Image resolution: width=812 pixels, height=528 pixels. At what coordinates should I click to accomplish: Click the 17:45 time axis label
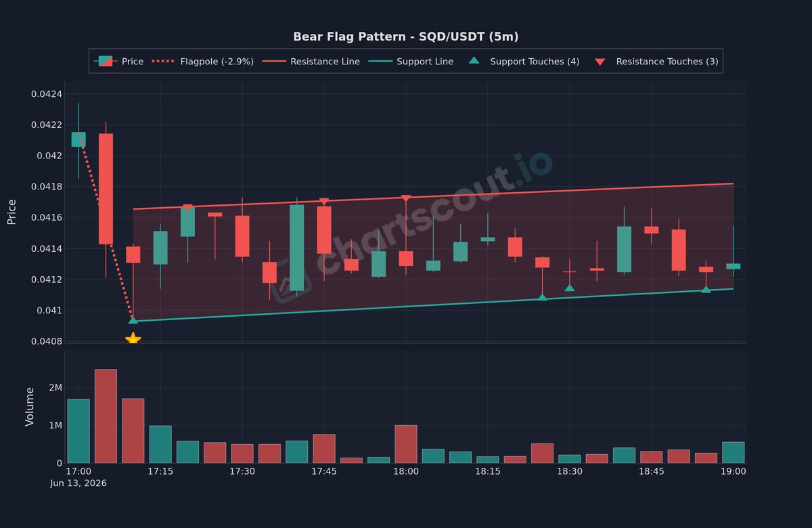[324, 471]
